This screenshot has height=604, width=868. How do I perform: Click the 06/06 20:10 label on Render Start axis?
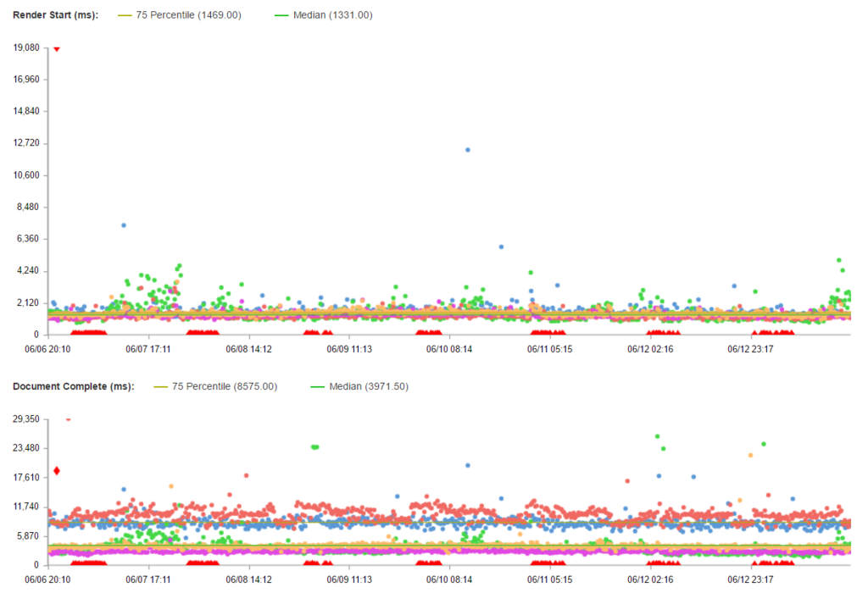pos(47,349)
